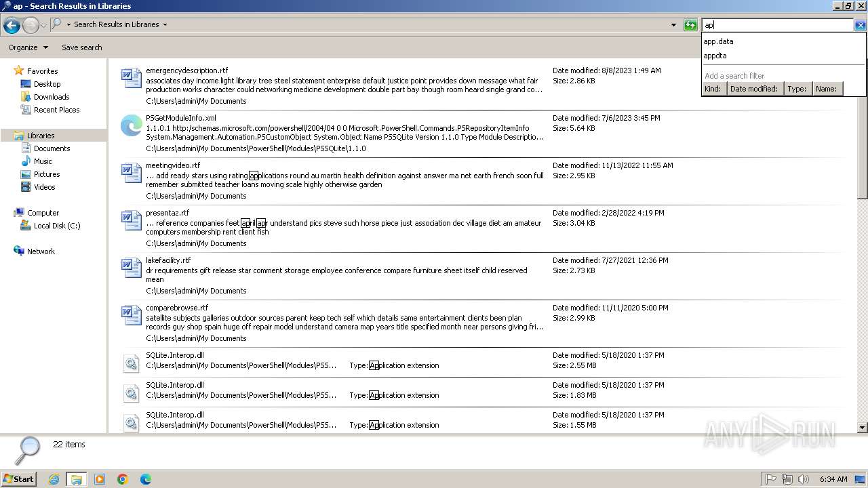The image size is (868, 488).
Task: Launch Microsoft Edge from the taskbar
Action: [x=146, y=479]
